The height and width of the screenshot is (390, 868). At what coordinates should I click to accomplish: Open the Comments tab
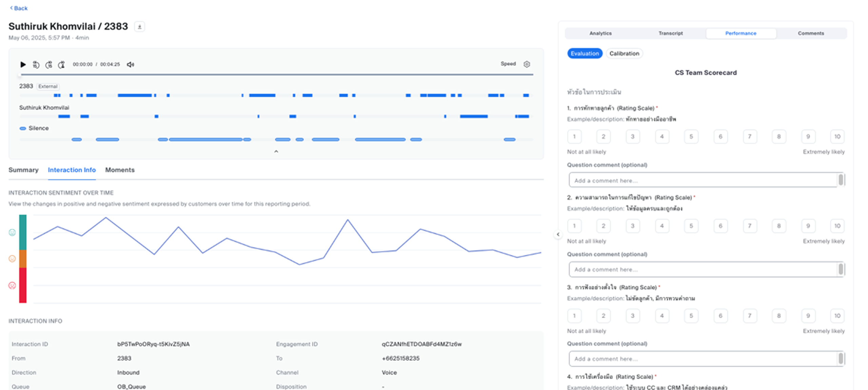[x=811, y=33]
